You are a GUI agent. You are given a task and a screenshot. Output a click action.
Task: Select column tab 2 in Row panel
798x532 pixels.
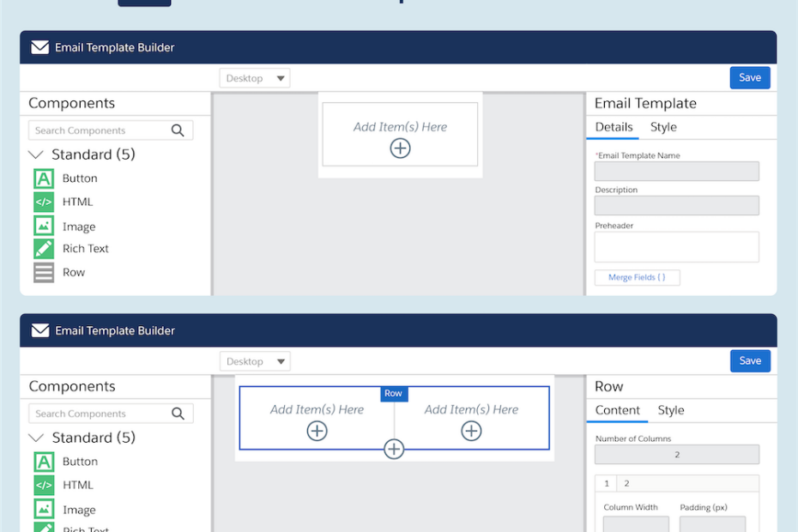coord(626,483)
